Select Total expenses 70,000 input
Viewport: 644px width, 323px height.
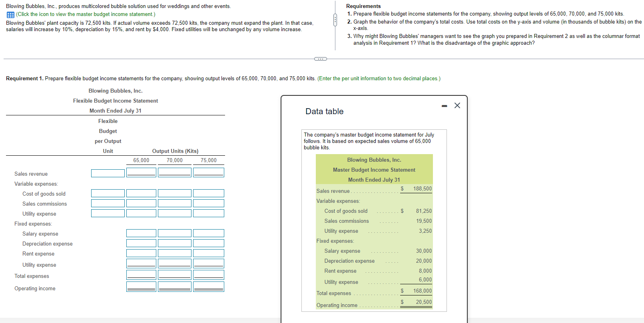coord(175,275)
